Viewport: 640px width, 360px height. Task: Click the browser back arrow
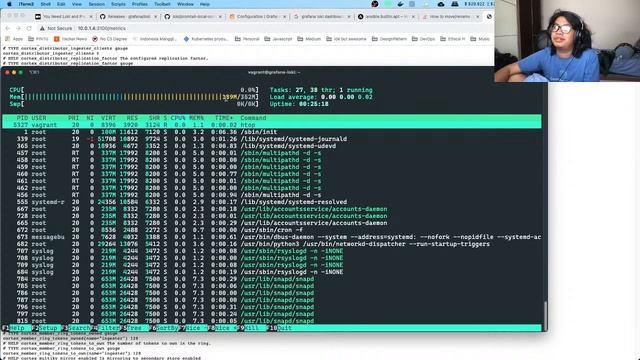[8, 28]
